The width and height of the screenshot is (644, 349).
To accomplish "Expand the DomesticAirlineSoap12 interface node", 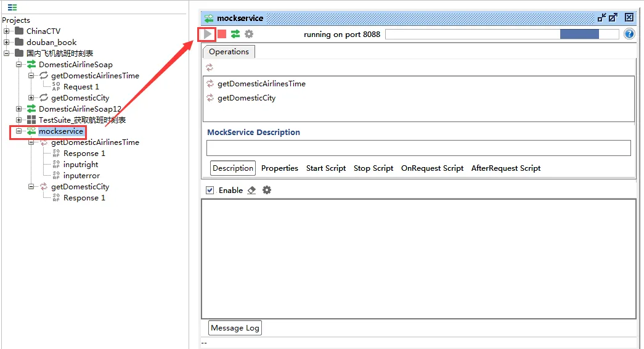I will [x=19, y=109].
